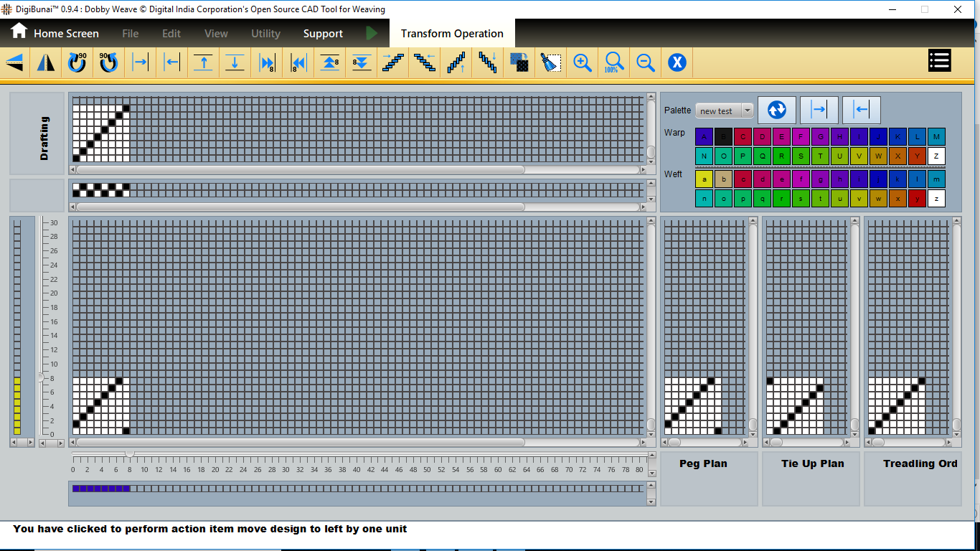Reset zoom to 100% magnifier

614,63
